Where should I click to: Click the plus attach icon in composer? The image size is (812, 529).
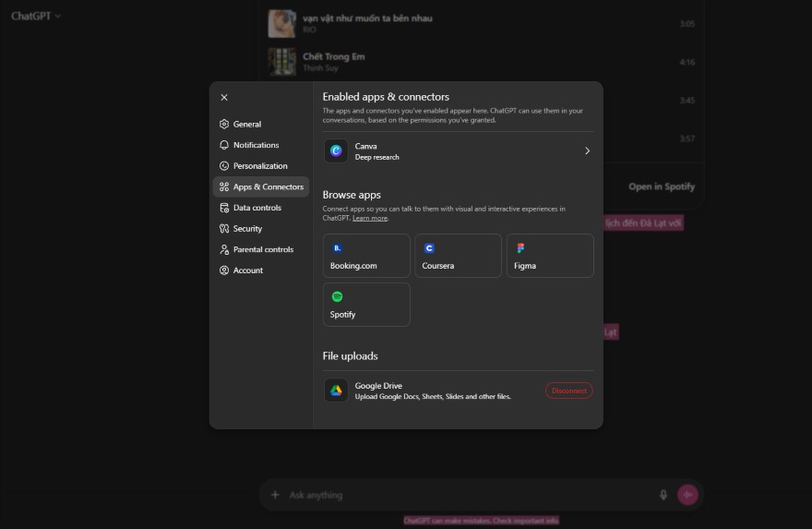pos(275,495)
